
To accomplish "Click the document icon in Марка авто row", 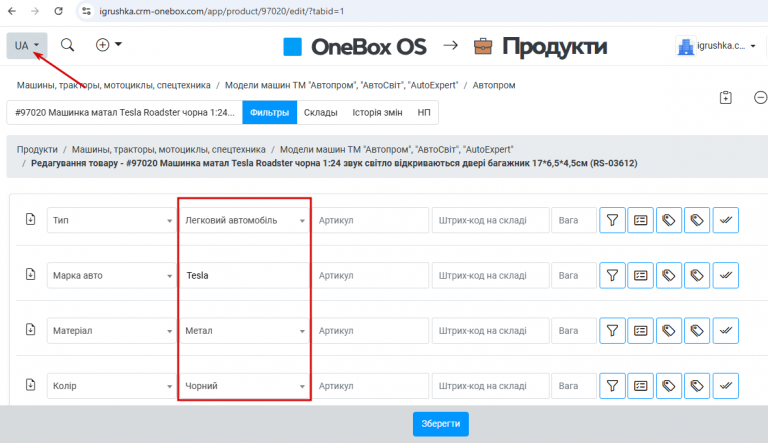I will tap(30, 274).
